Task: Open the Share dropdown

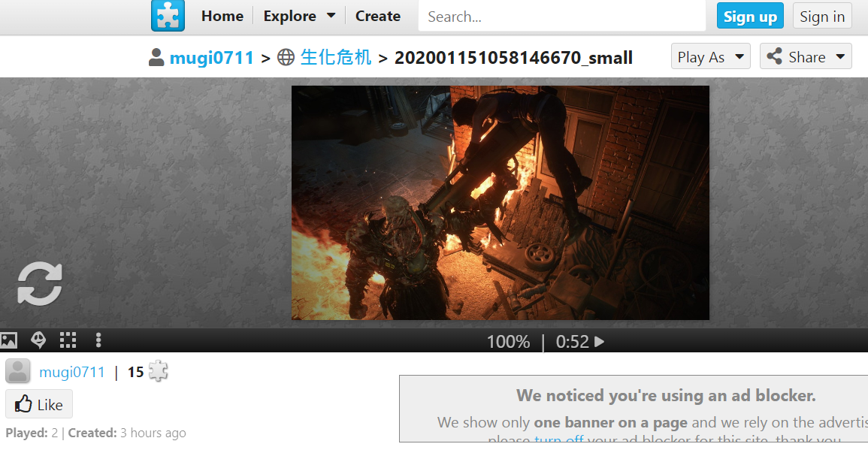Action: (x=806, y=56)
